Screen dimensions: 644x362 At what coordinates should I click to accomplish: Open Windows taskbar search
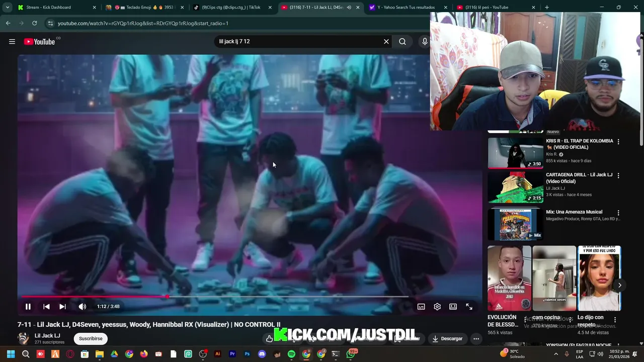pos(26,354)
